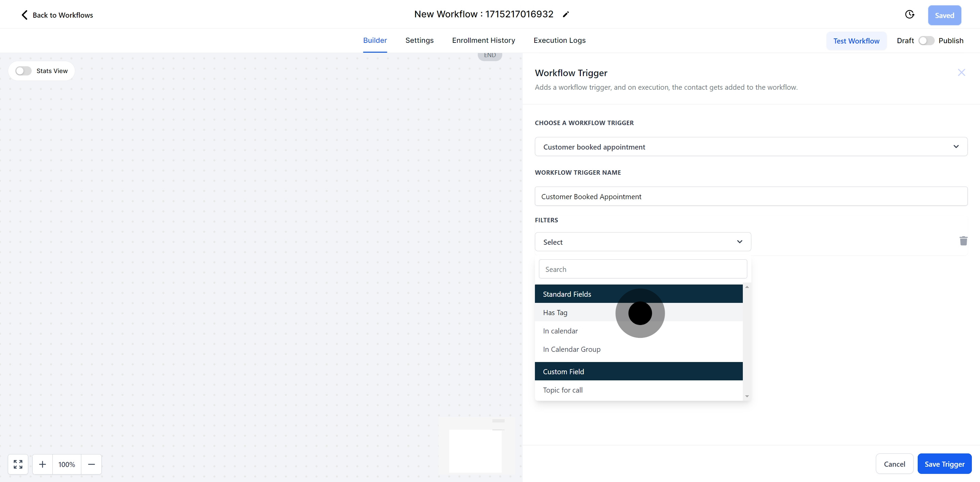The image size is (980, 482).
Task: Delete the filter with trash icon
Action: point(963,241)
